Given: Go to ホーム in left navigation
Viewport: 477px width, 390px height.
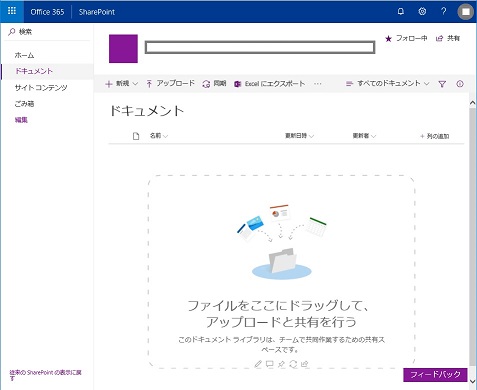Looking at the screenshot, I should pos(24,55).
